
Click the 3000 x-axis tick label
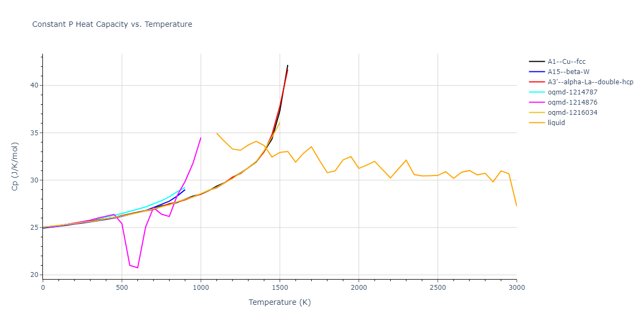coord(516,288)
